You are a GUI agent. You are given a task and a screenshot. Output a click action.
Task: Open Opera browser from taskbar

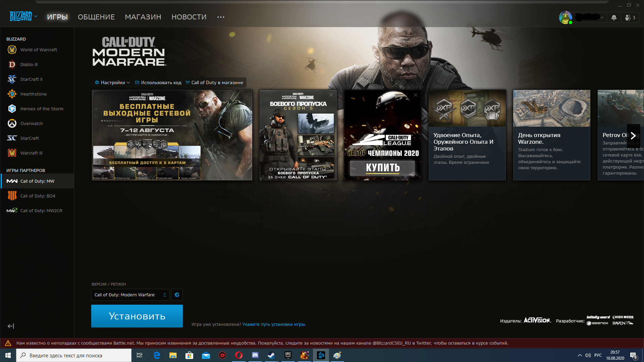239,355
